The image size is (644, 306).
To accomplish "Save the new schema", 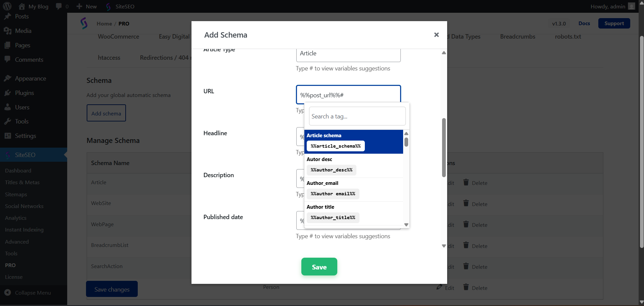I will [x=319, y=267].
